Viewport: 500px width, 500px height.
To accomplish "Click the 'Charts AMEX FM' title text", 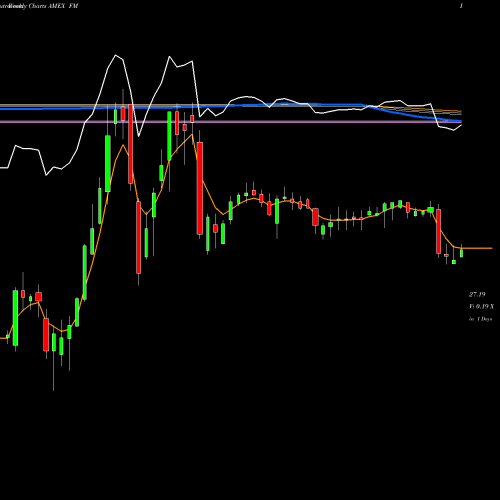I will [53, 6].
